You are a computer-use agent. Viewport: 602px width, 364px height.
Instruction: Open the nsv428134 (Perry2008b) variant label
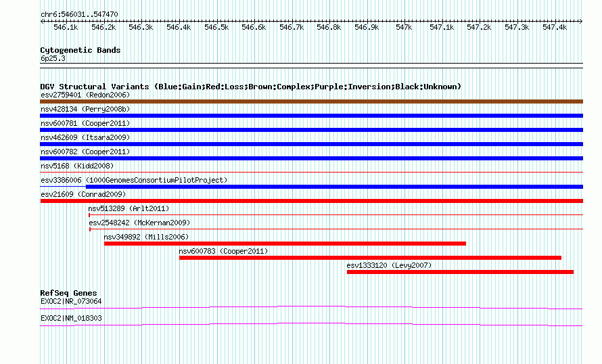tap(85, 110)
